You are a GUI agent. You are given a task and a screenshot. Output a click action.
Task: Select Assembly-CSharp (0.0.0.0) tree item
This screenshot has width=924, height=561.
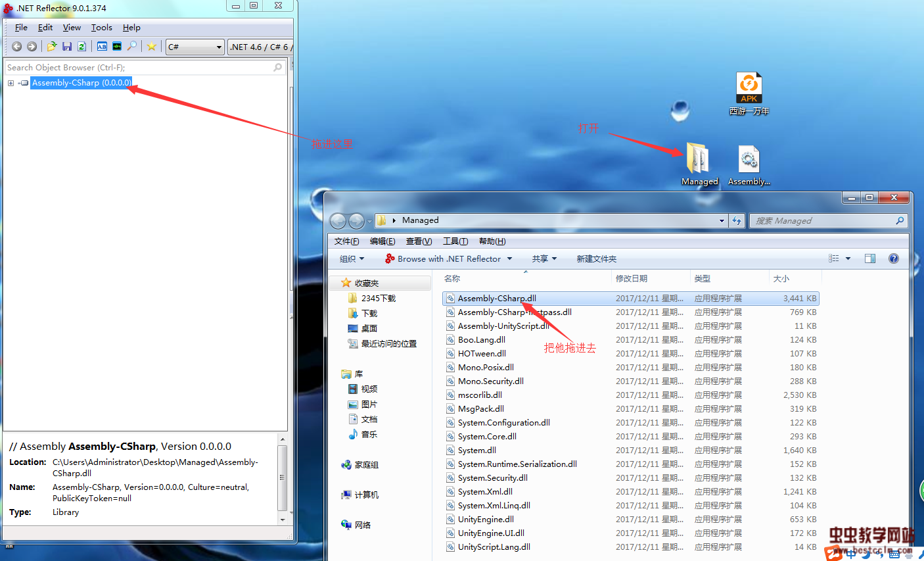81,83
